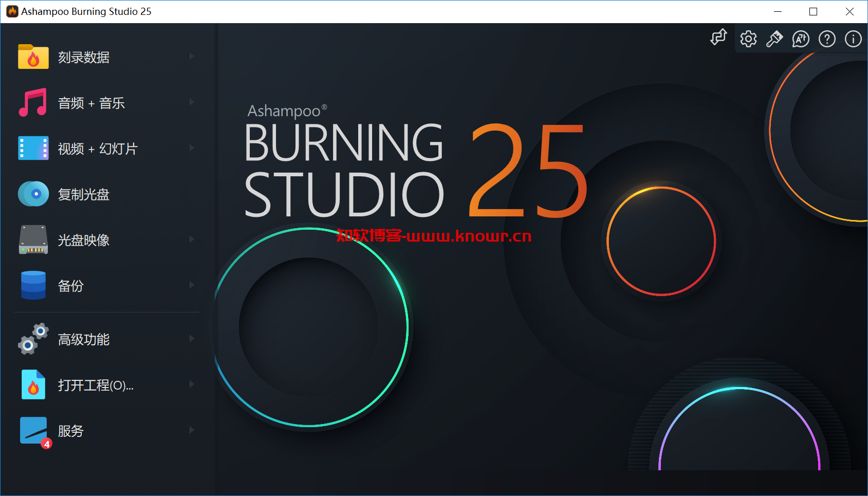Open the 高级功能 menu label

pyautogui.click(x=84, y=339)
